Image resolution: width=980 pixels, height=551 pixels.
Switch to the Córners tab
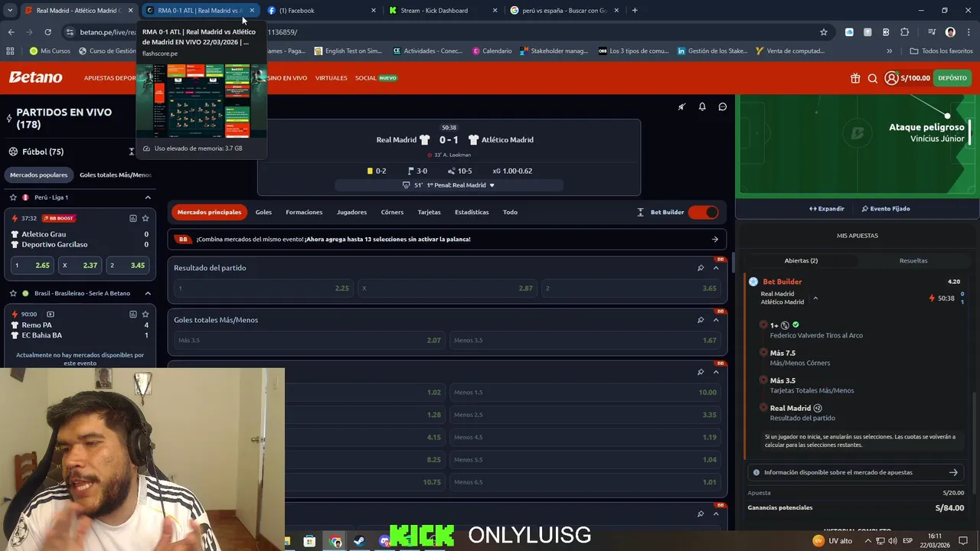[x=392, y=212]
